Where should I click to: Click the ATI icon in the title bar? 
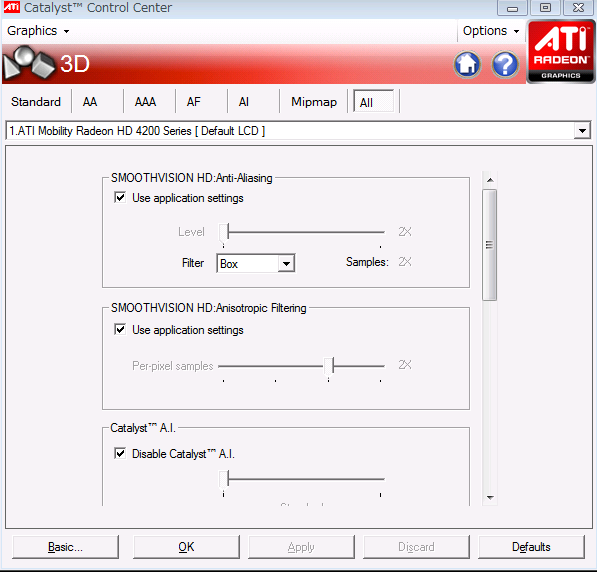click(x=11, y=7)
